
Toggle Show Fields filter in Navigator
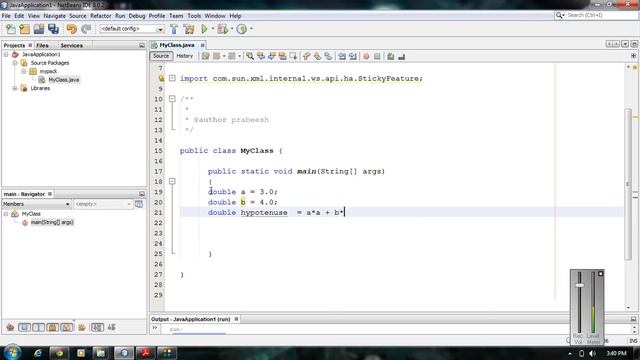click(x=24, y=327)
